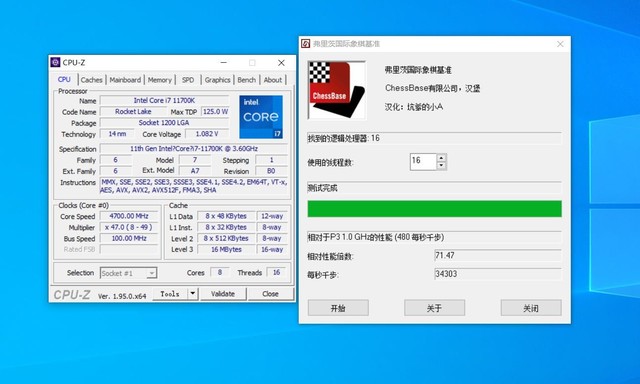Click the '测试完成' status text

point(322,188)
